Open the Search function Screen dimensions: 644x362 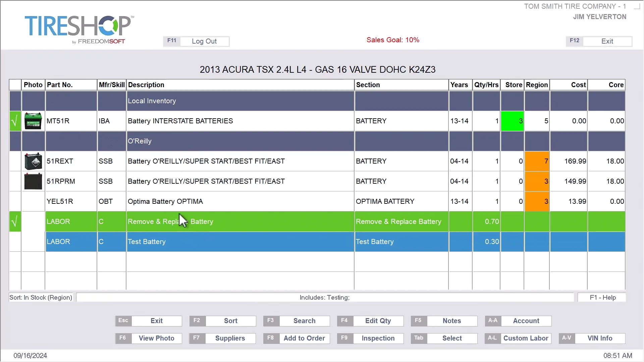(296, 321)
